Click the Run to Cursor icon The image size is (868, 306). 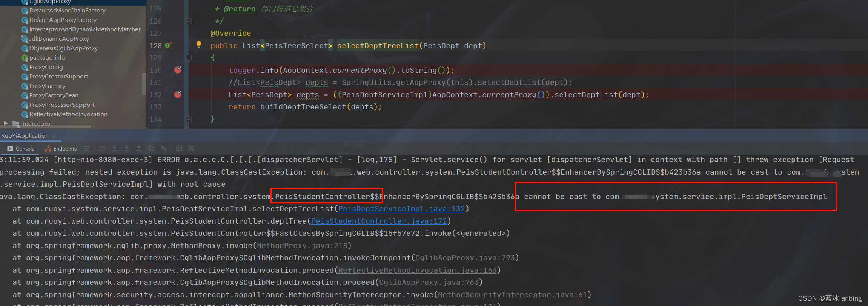pyautogui.click(x=163, y=148)
